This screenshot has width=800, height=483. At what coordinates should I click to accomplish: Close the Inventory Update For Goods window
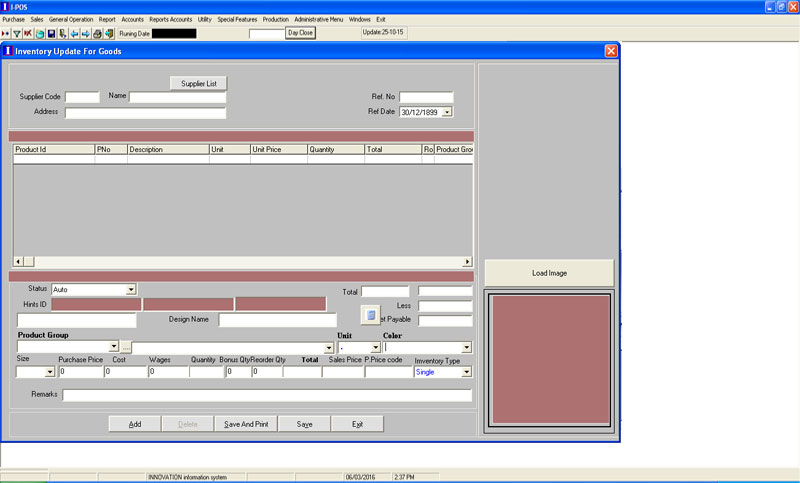611,51
